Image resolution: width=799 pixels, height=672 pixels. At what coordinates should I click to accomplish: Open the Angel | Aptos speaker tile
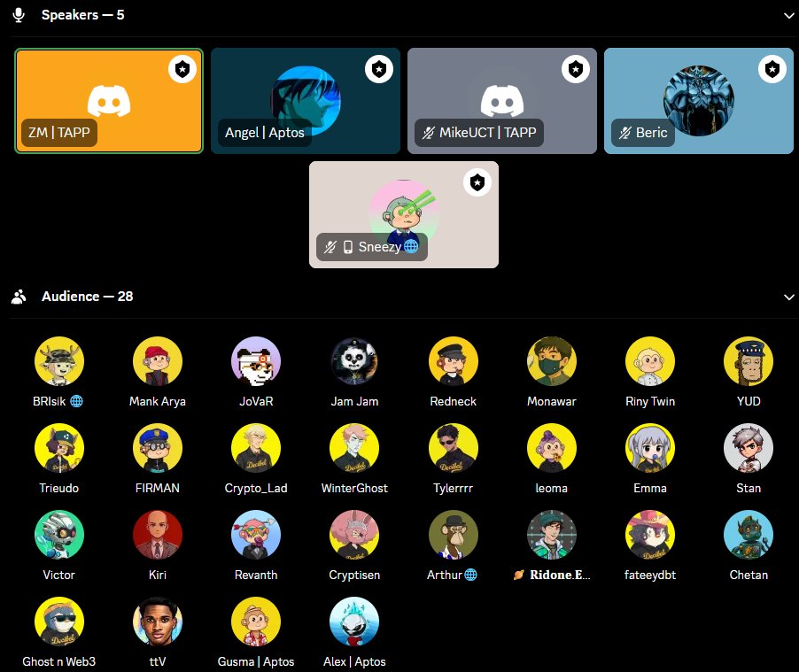click(306, 101)
